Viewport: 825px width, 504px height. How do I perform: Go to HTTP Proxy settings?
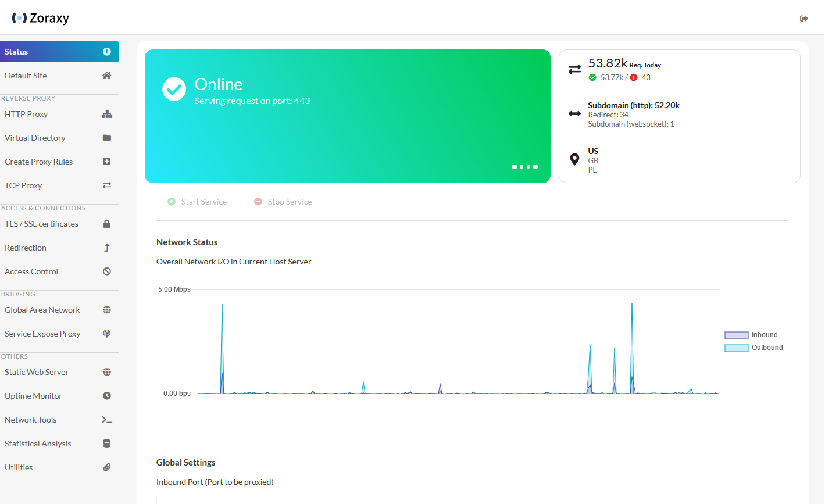59,114
